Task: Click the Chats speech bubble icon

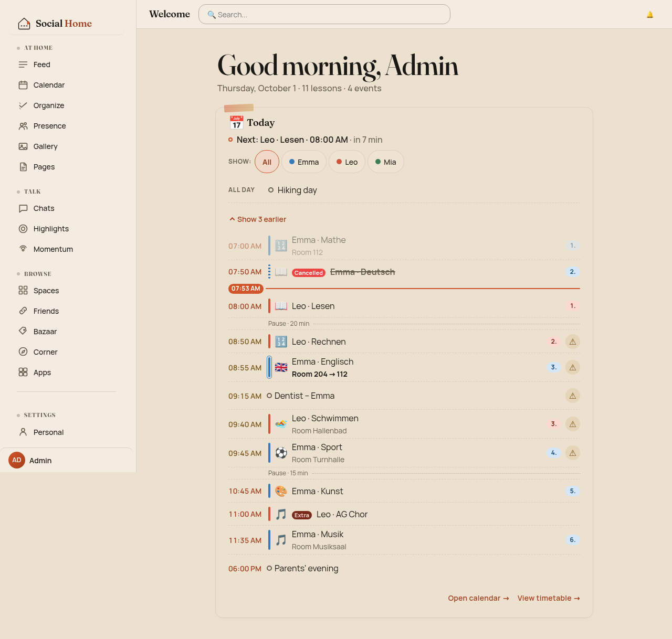Action: [x=23, y=208]
